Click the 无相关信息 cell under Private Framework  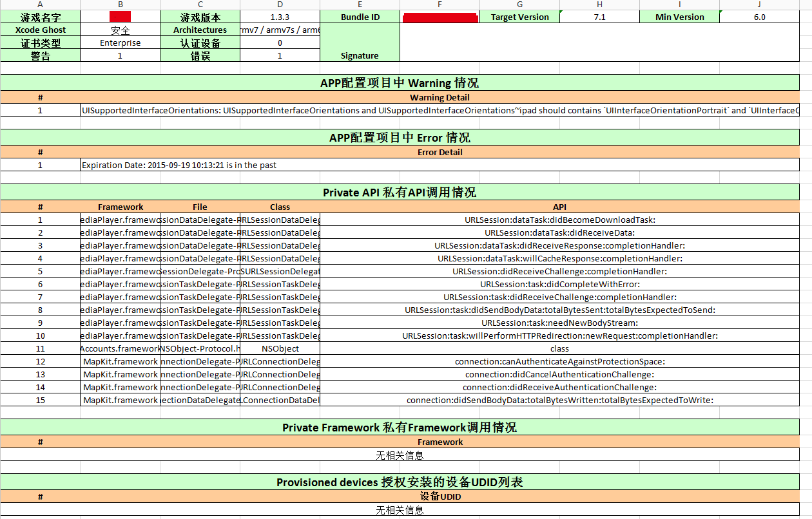[x=400, y=455]
